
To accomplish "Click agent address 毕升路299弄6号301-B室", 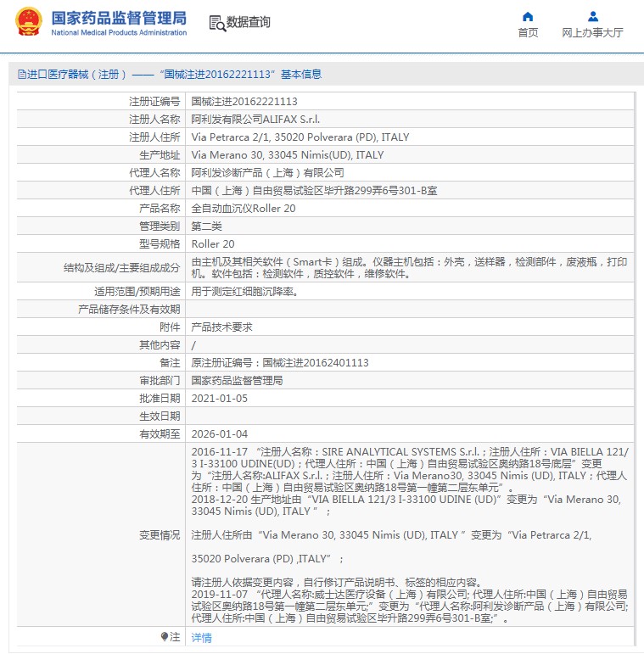I will point(314,191).
